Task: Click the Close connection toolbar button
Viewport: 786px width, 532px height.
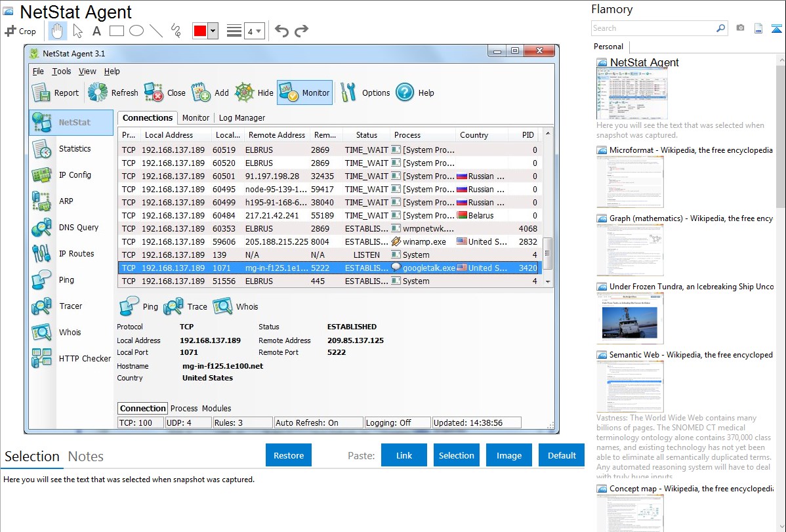Action: [165, 92]
